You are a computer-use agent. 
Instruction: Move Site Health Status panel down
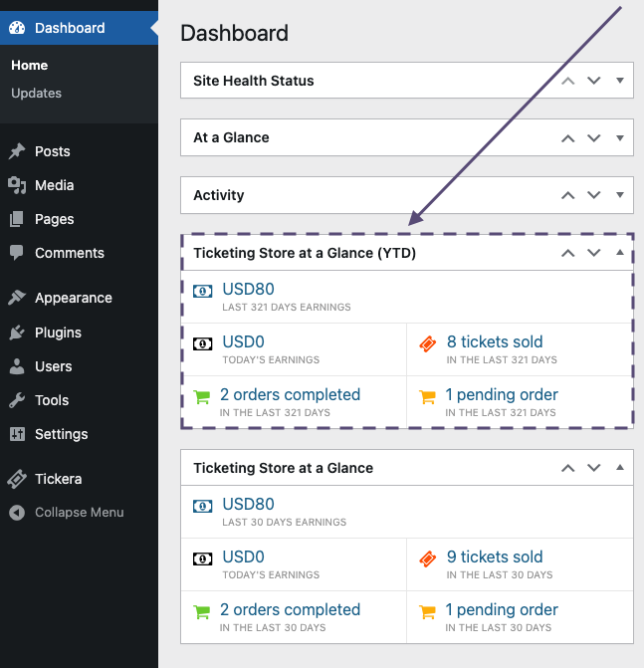pyautogui.click(x=594, y=81)
